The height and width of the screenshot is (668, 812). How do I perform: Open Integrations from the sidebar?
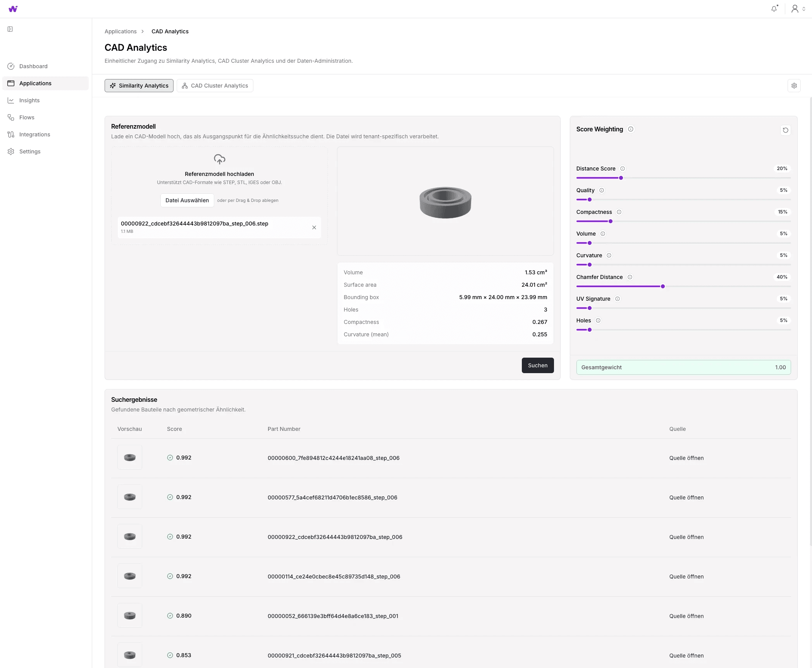click(34, 134)
